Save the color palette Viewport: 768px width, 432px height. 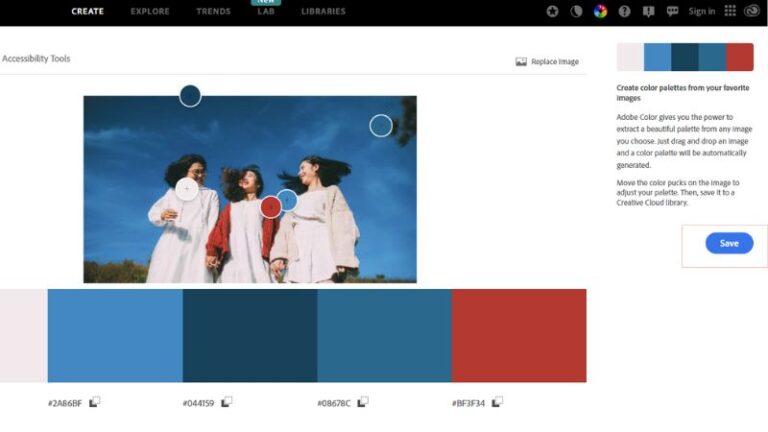click(729, 243)
